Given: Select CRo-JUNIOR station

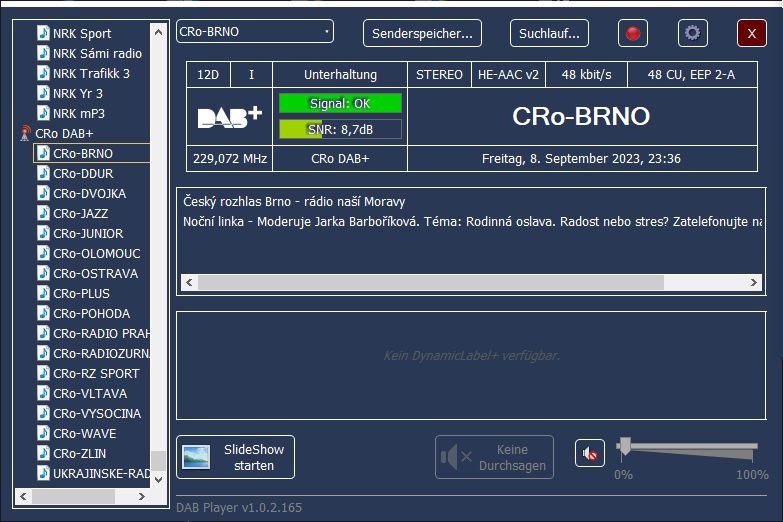Looking at the screenshot, I should 88,233.
